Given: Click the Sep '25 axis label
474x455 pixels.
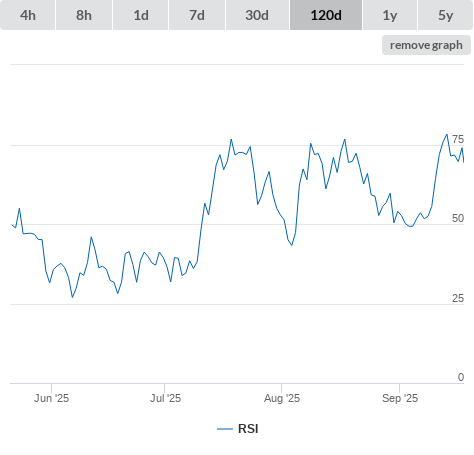Looking at the screenshot, I should (x=400, y=398).
